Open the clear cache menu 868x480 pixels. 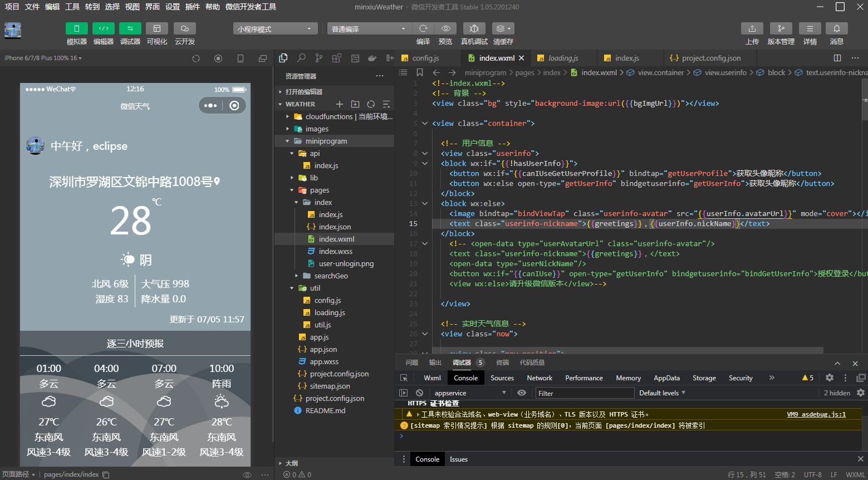coord(503,28)
